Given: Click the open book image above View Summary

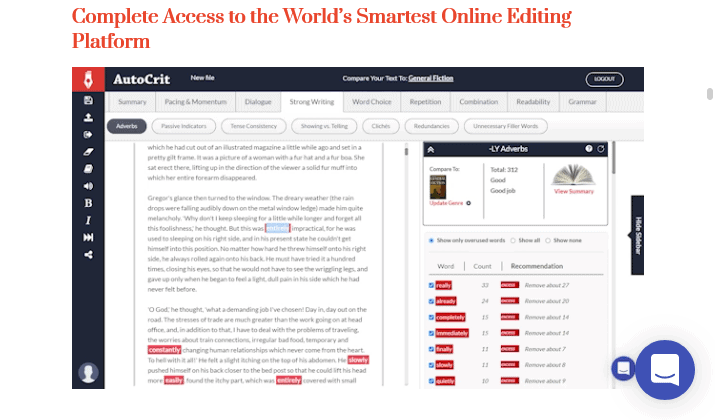Looking at the screenshot, I should coord(573,175).
